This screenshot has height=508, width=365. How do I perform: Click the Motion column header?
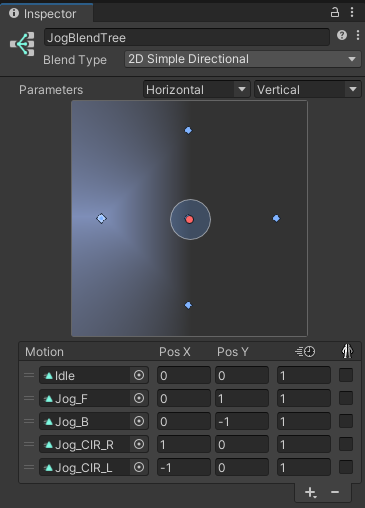[44, 352]
